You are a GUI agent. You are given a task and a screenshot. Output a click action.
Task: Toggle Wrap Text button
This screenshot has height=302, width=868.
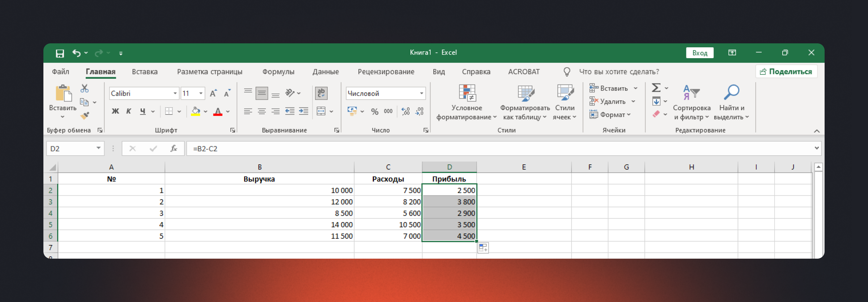pyautogui.click(x=321, y=93)
